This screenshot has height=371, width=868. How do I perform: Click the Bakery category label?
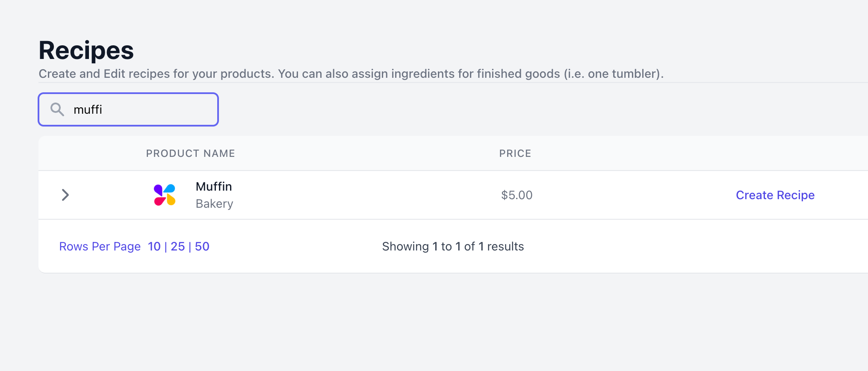click(214, 204)
